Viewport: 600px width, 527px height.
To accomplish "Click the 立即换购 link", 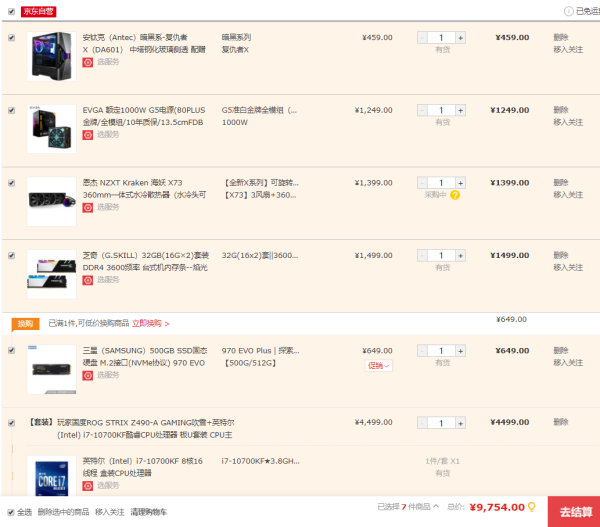I will [150, 323].
